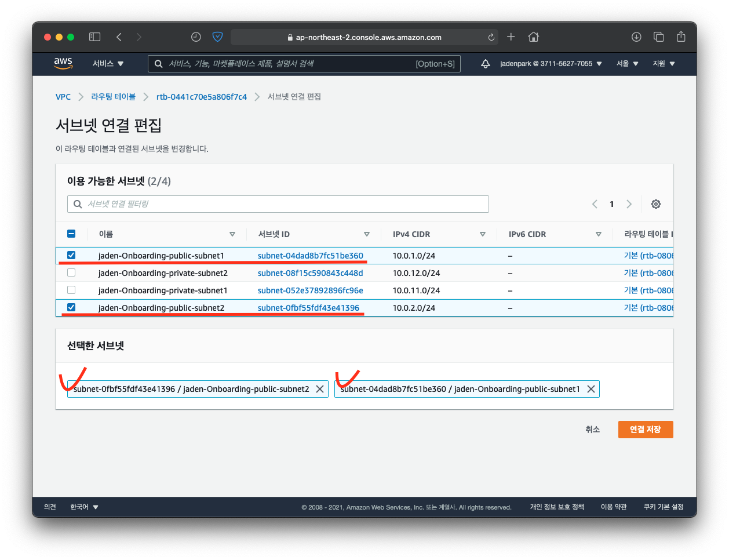Go back with Safari back arrow
This screenshot has height=560, width=729.
119,37
